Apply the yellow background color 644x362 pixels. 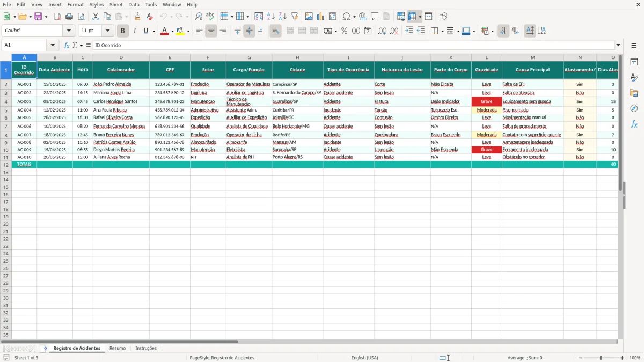(x=180, y=31)
